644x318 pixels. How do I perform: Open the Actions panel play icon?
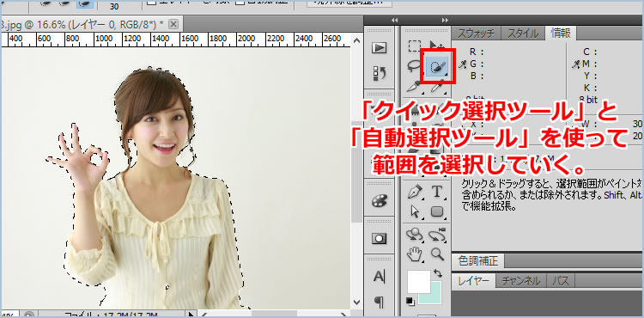379,48
